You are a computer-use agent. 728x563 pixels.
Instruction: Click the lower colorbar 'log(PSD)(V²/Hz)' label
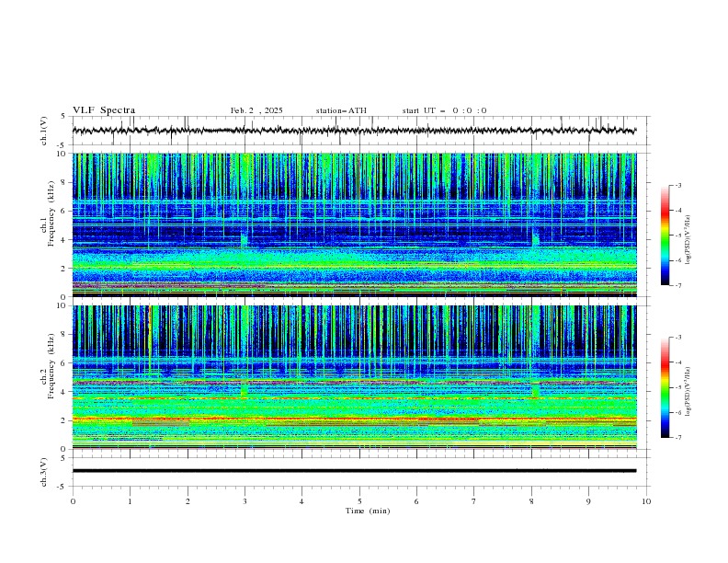click(x=688, y=391)
